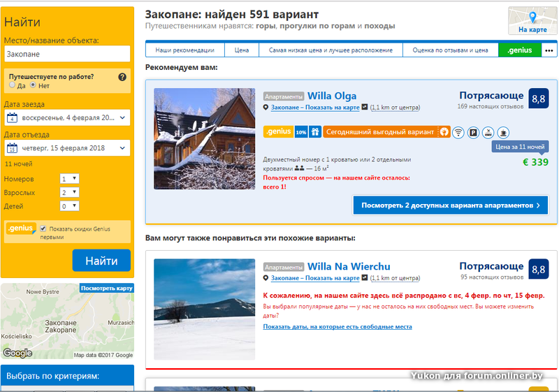The width and height of the screenshot is (559, 392).
Task: Click the 'Сегодняшний выгодный вариант' orange badge
Action: [387, 132]
